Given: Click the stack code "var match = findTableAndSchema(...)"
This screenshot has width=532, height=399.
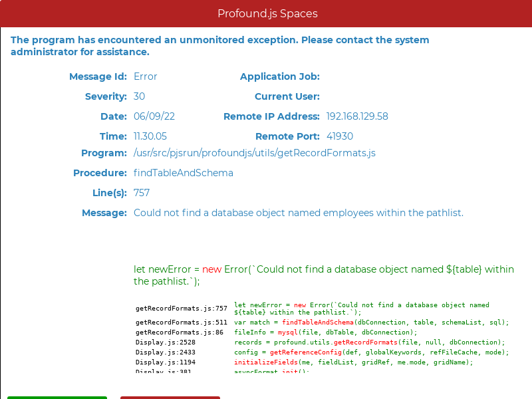Looking at the screenshot, I should coord(372,323).
